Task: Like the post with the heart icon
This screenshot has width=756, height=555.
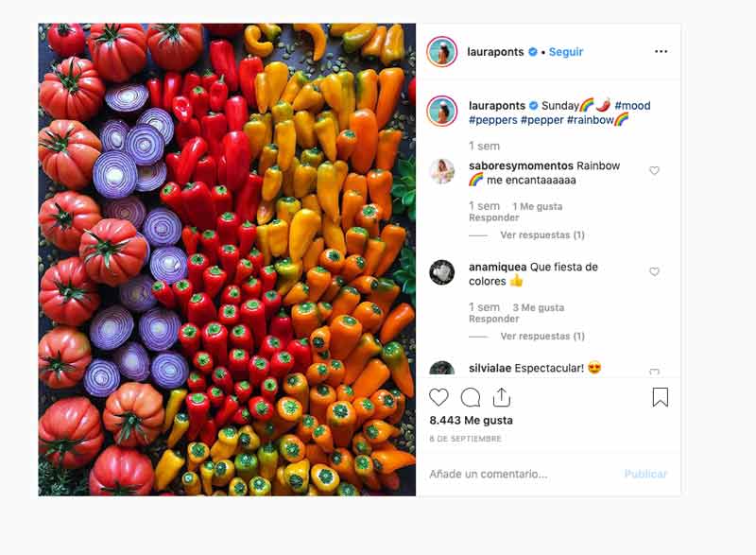Action: pos(439,397)
